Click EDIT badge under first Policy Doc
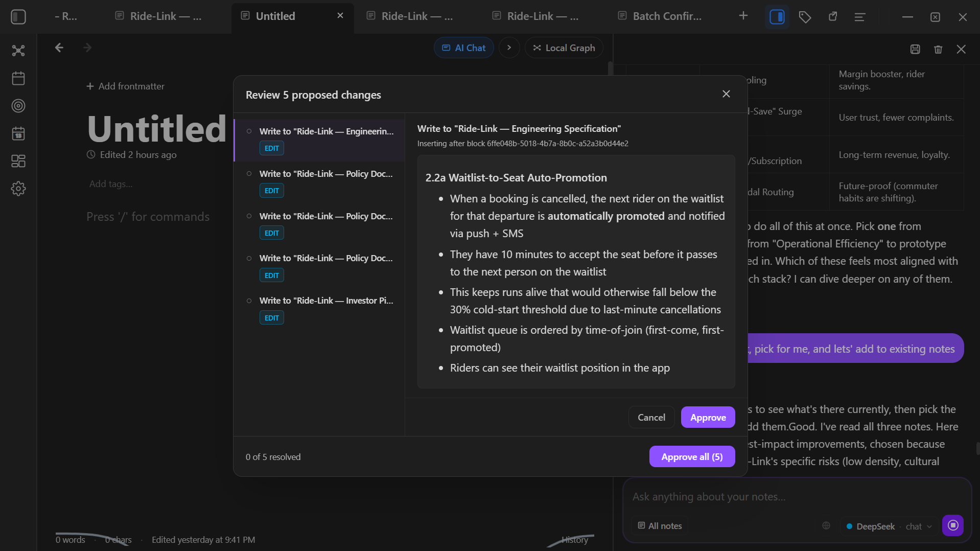Viewport: 980px width, 551px height. coord(272,191)
